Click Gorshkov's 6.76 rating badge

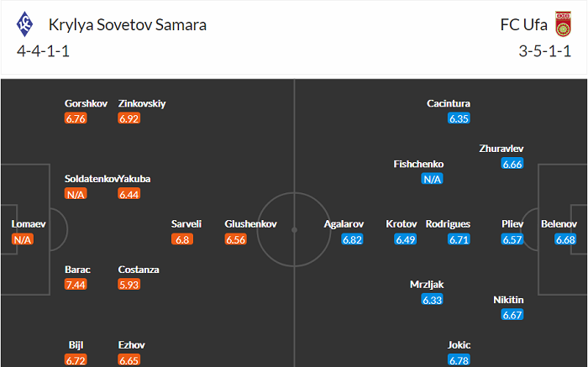(76, 118)
